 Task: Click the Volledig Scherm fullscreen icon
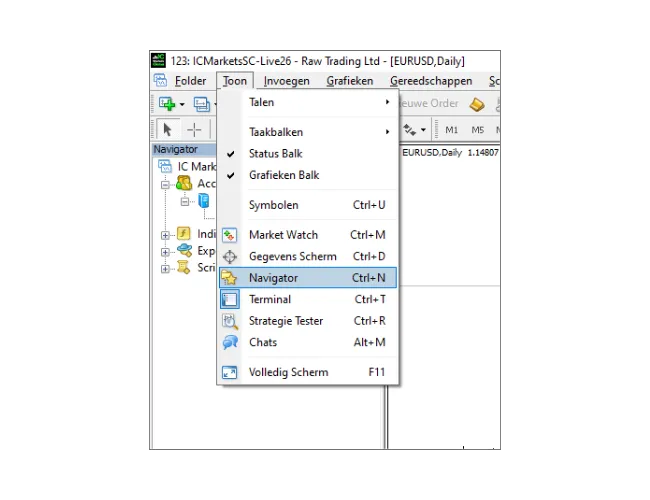point(230,372)
